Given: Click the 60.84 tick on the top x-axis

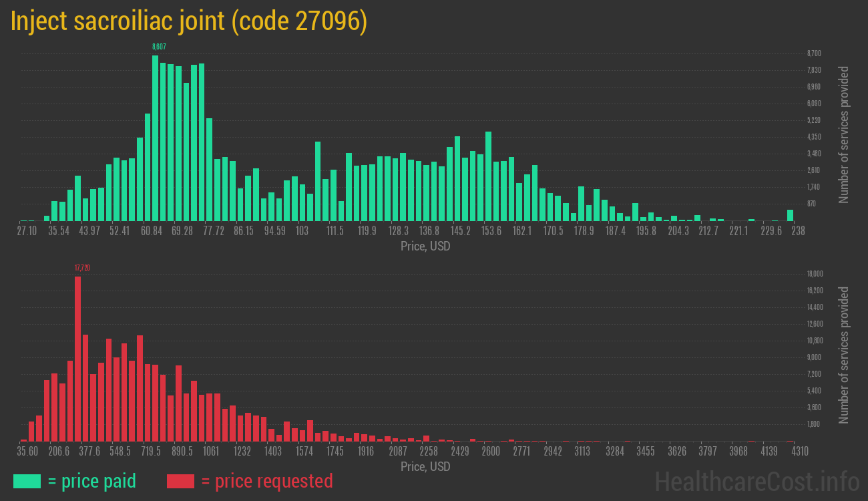Looking at the screenshot, I should pos(152,231).
